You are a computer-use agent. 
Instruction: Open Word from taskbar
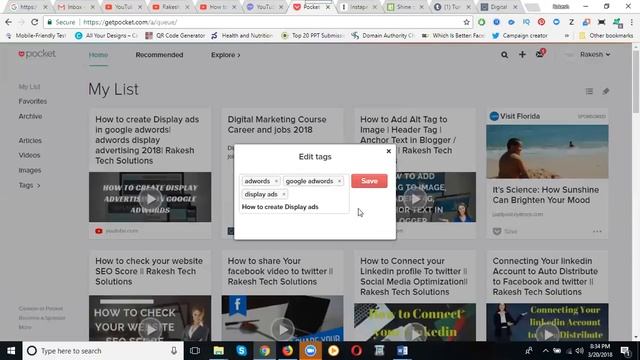[402, 351]
